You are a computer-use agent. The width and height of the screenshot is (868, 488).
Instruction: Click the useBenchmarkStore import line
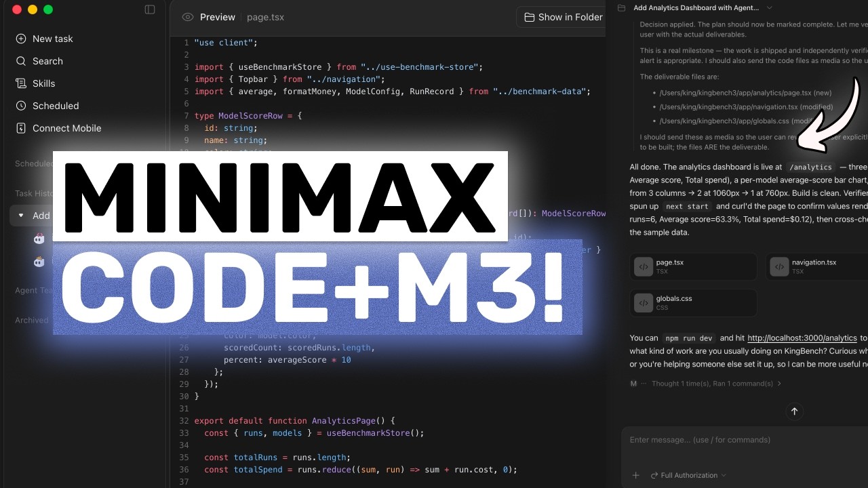pos(338,67)
